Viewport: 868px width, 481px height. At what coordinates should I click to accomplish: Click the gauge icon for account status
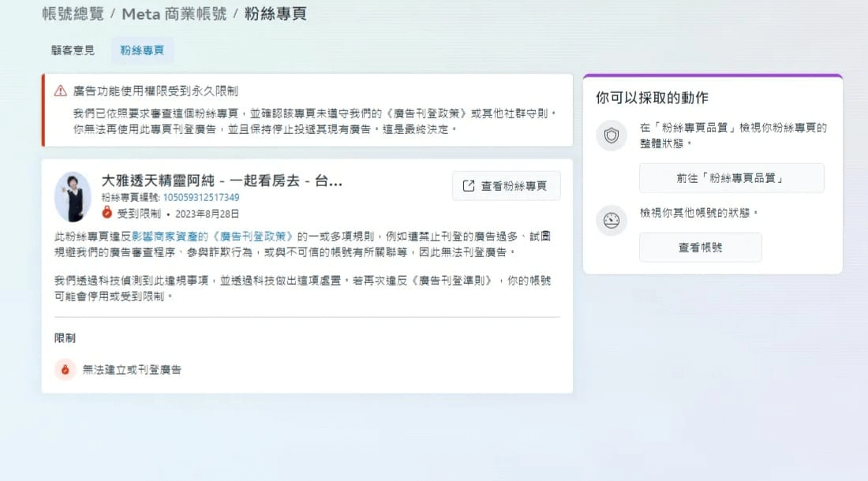tap(612, 221)
